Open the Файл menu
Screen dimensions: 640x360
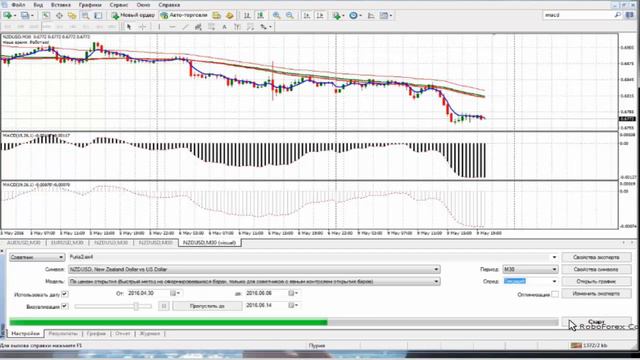(x=18, y=5)
